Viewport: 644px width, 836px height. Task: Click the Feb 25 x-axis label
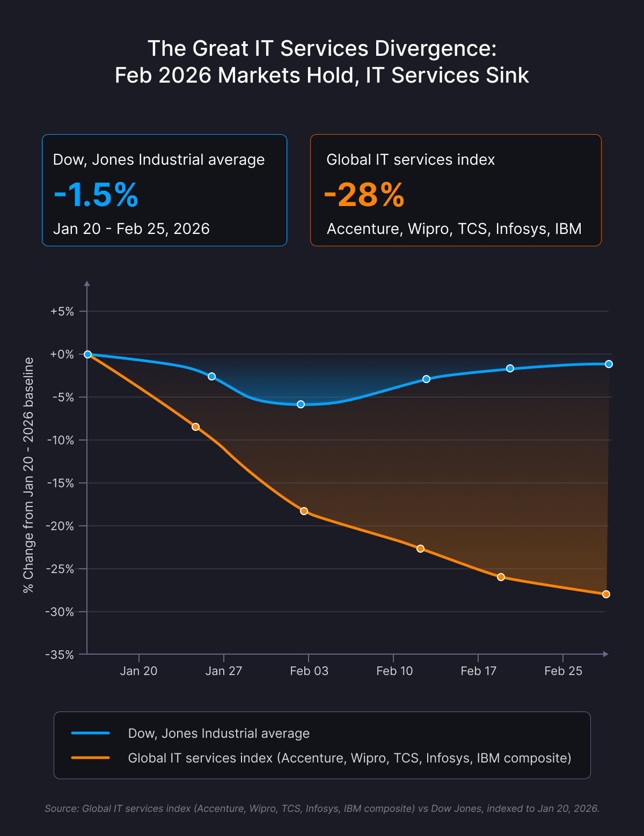(563, 671)
